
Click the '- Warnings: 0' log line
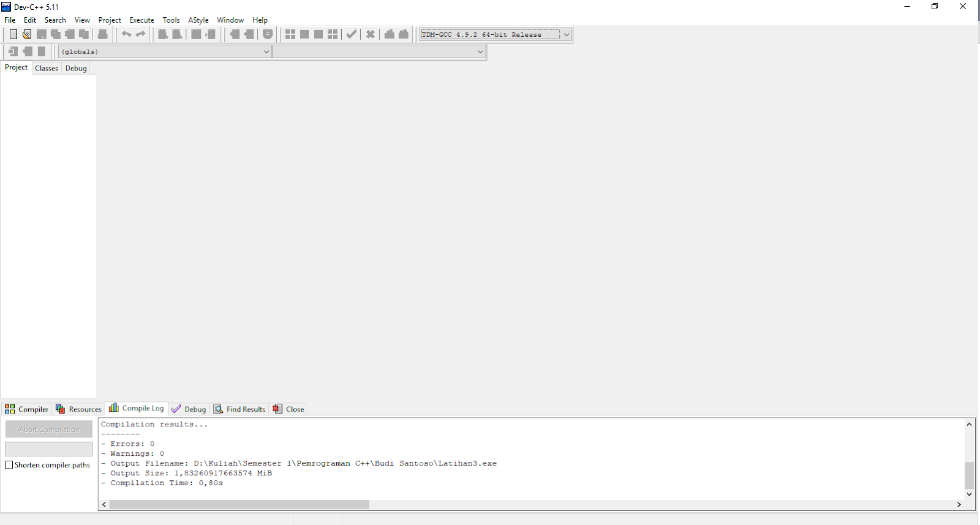click(132, 453)
